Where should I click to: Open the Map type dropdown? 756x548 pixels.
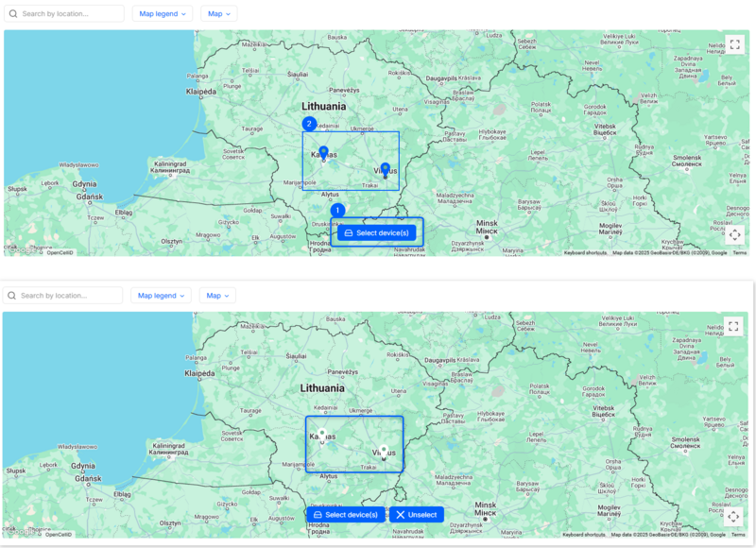[218, 13]
